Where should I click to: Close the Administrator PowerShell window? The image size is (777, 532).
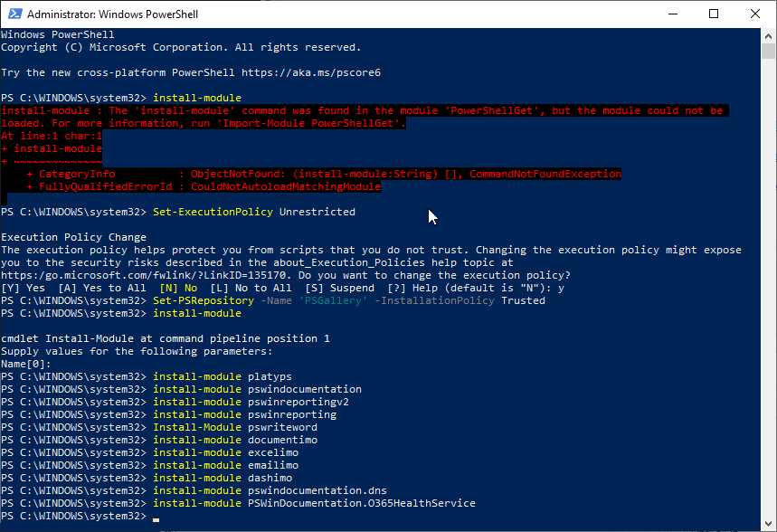[x=755, y=14]
